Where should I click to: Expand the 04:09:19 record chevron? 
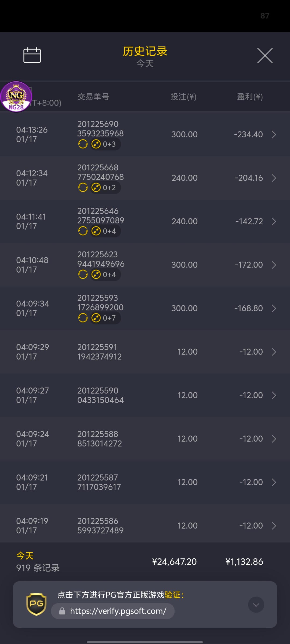[274, 526]
